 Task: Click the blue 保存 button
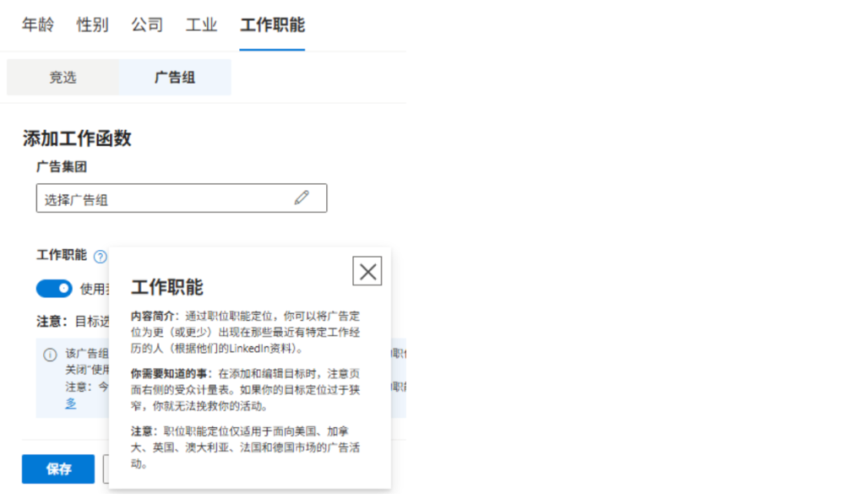58,469
